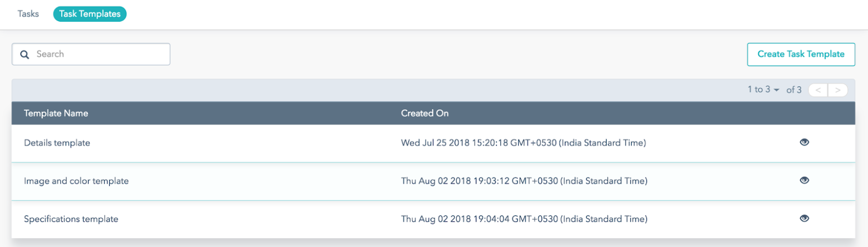The width and height of the screenshot is (868, 247).
Task: Open the Details template row
Action: [433, 143]
